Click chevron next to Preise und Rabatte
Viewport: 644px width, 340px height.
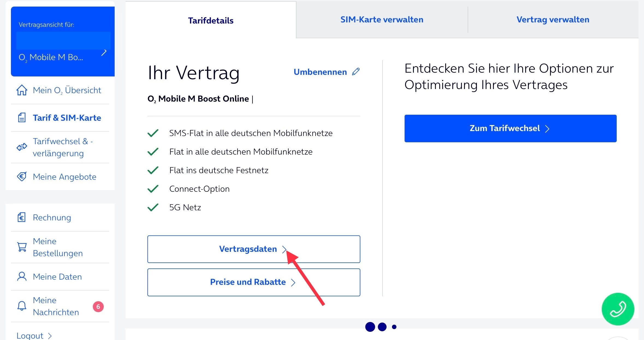[293, 282]
